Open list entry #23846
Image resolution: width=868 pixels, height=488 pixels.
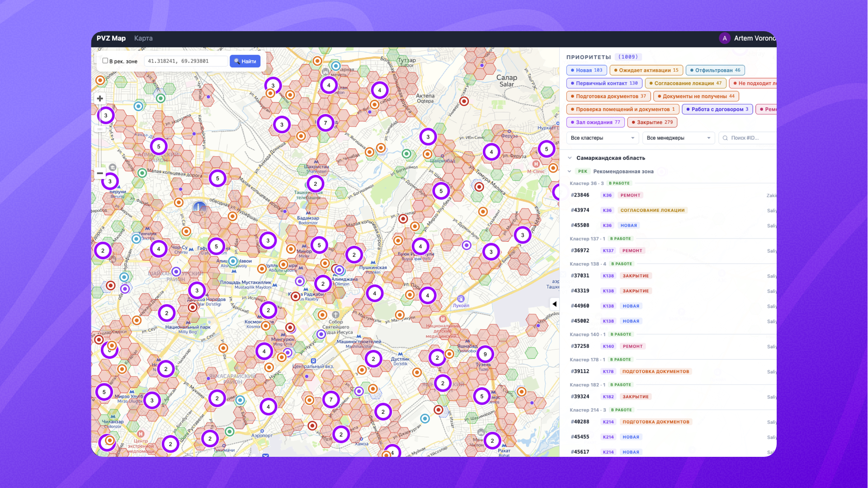click(x=672, y=195)
